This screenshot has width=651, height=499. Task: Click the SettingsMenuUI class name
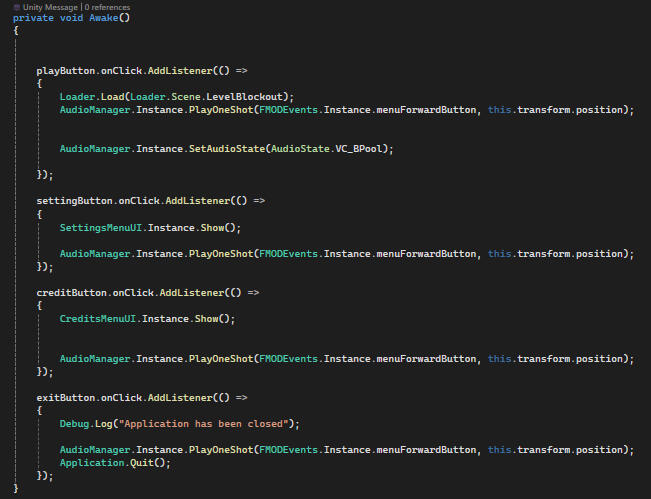[x=101, y=227]
